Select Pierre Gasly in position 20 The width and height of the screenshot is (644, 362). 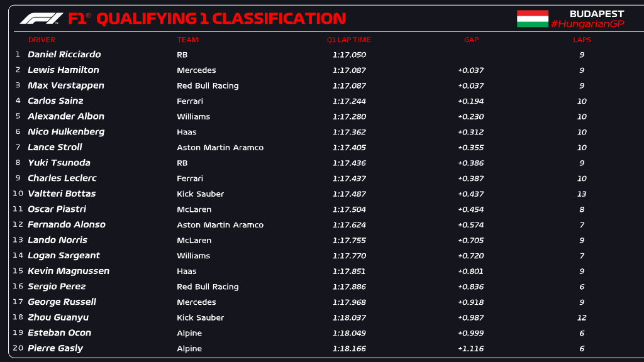coord(55,349)
